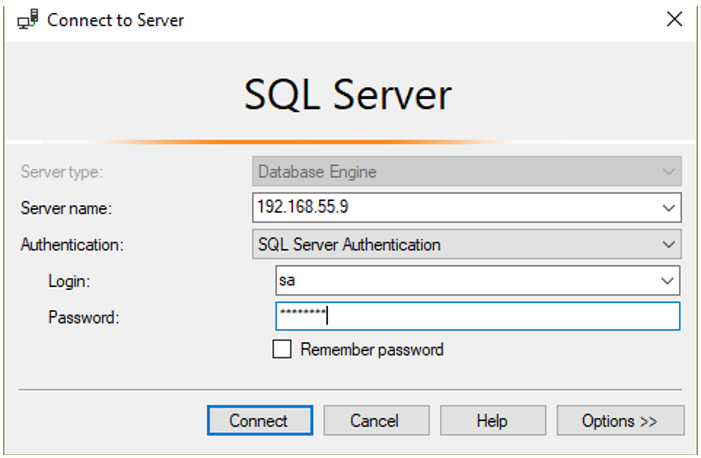This screenshot has width=701, height=458.
Task: Click the SQL Server banner heading
Action: [348, 95]
